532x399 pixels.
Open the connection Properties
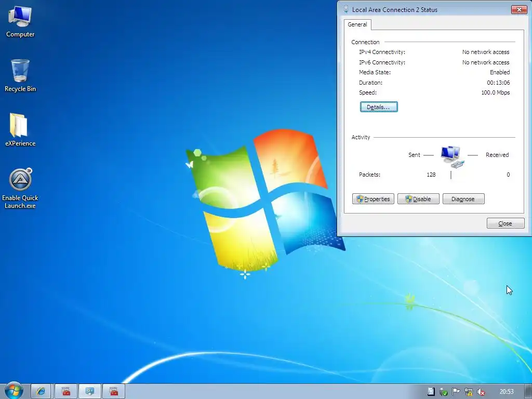373,199
